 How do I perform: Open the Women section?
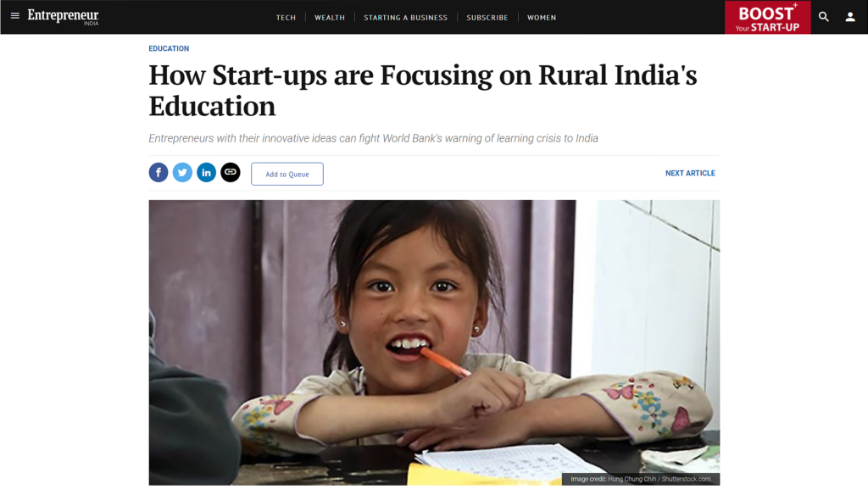[542, 18]
